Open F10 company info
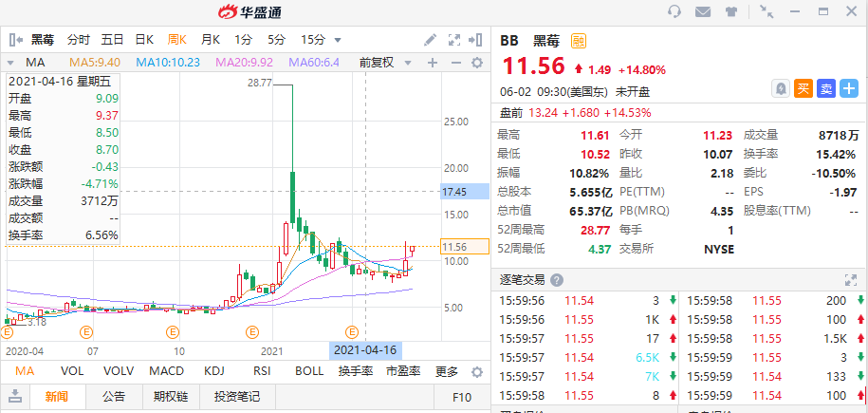 tap(462, 397)
